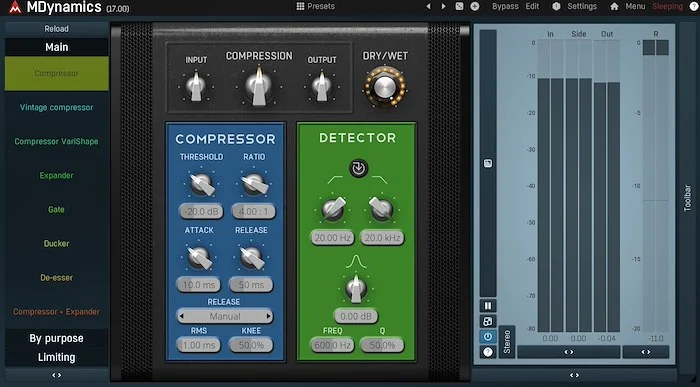Select the De-esser device
Viewport: 700px width, 387px height.
[x=57, y=278]
